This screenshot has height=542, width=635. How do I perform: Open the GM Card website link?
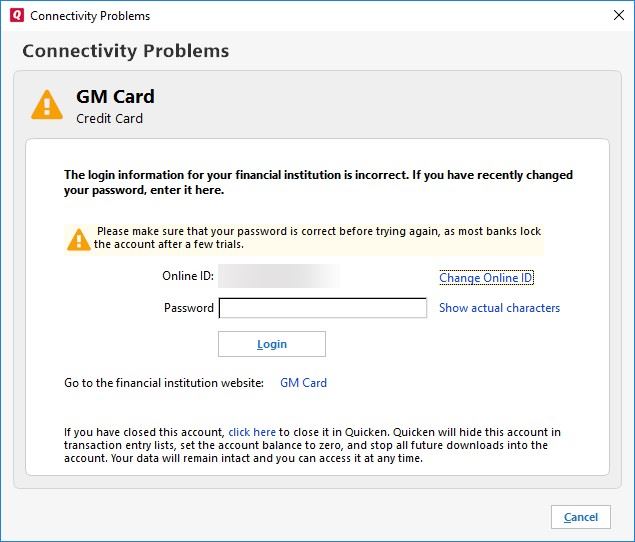[303, 383]
